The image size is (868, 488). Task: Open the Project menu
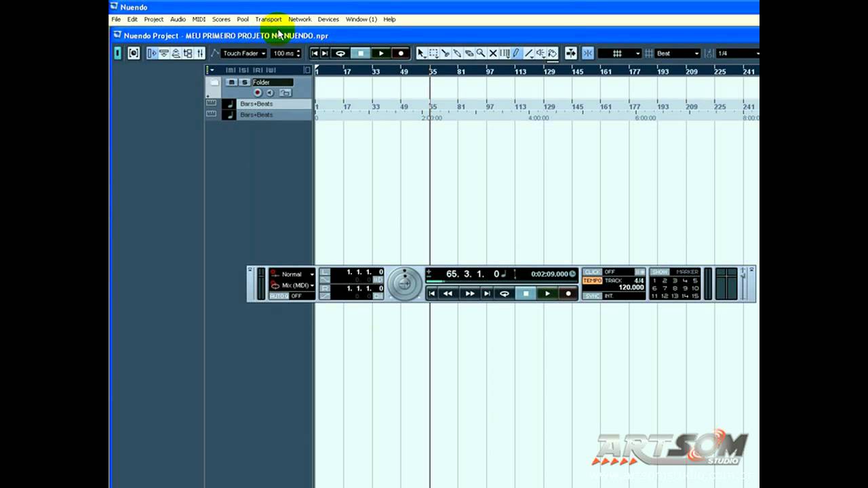click(153, 19)
